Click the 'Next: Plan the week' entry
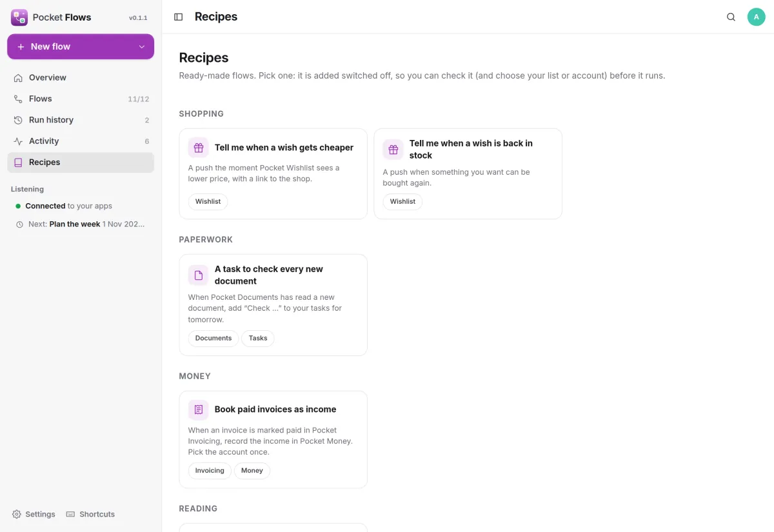774x532 pixels. 81,224
